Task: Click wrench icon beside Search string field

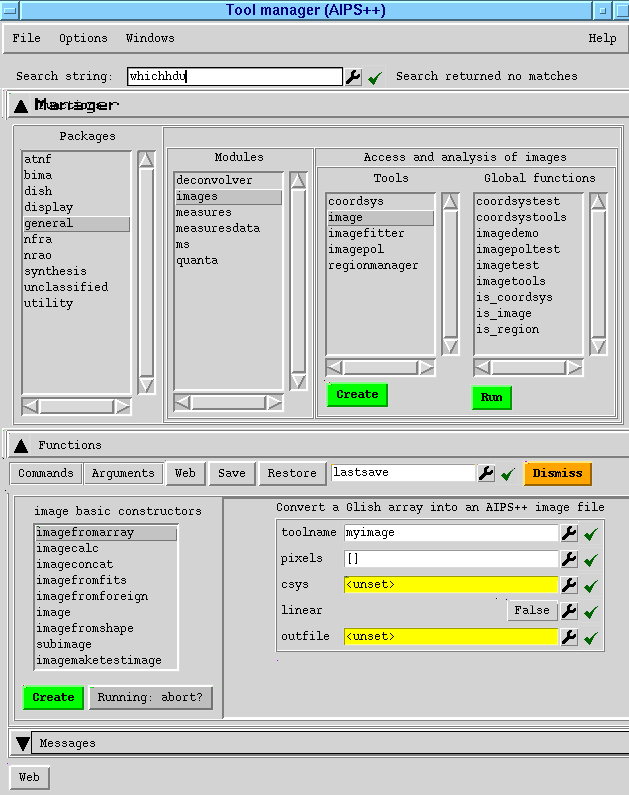Action: click(x=353, y=77)
